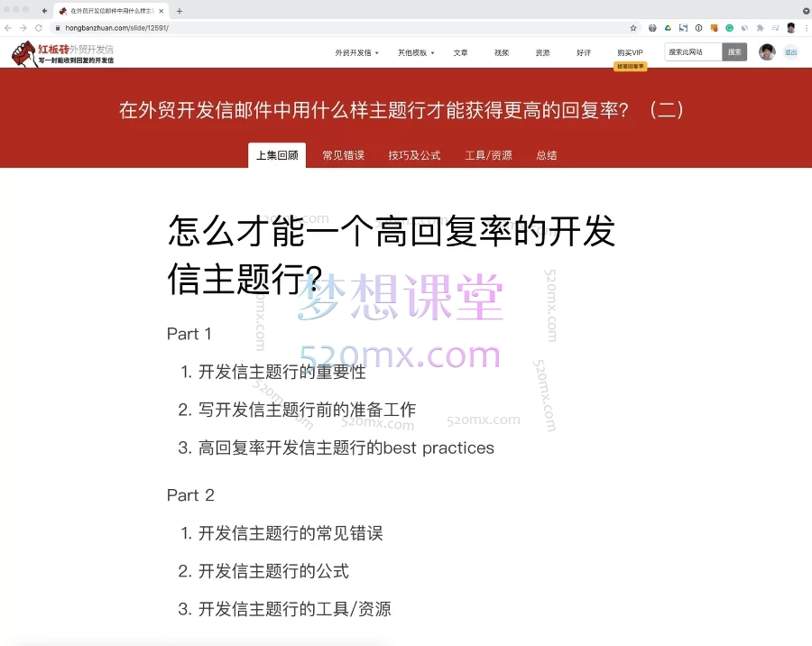Click the 搜索 search button
The height and width of the screenshot is (646, 812).
point(734,52)
